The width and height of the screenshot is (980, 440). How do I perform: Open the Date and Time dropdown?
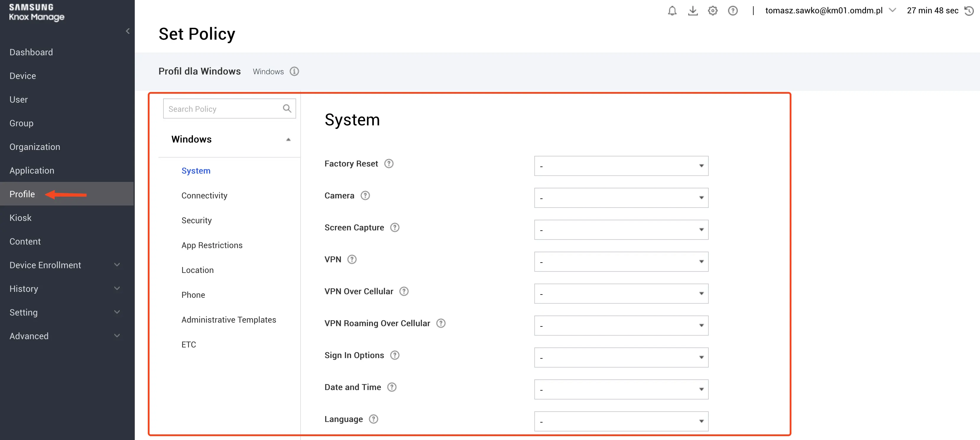[x=621, y=390]
